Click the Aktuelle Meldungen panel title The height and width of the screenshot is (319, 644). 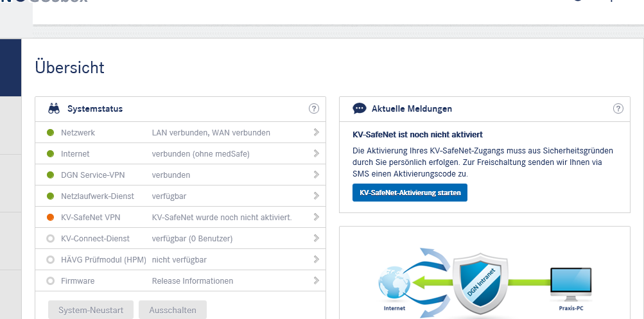[x=412, y=109]
